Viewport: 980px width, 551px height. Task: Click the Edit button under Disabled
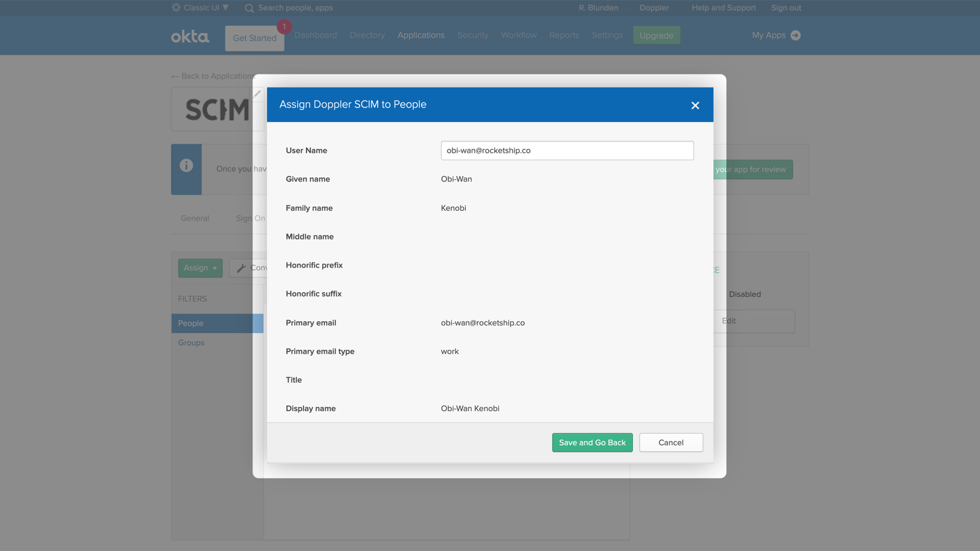(x=753, y=321)
